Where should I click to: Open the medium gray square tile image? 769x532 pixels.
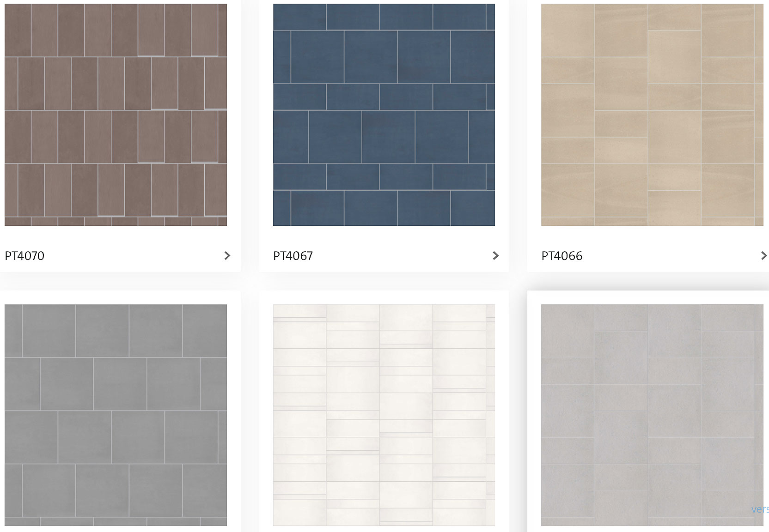click(x=116, y=415)
